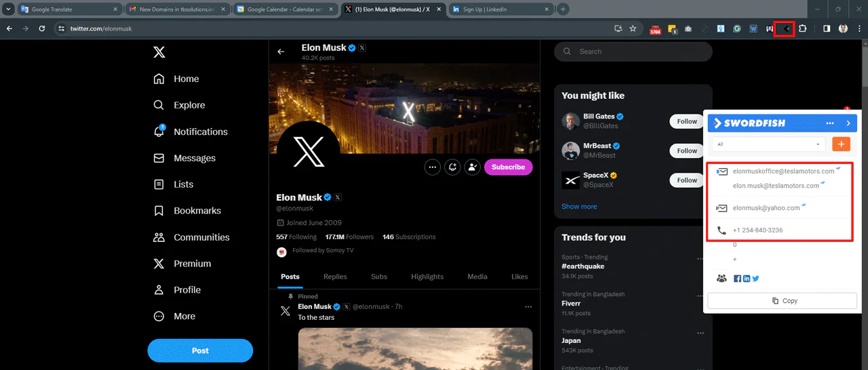Bookmark this page with star icon
The image size is (868, 370).
[633, 28]
